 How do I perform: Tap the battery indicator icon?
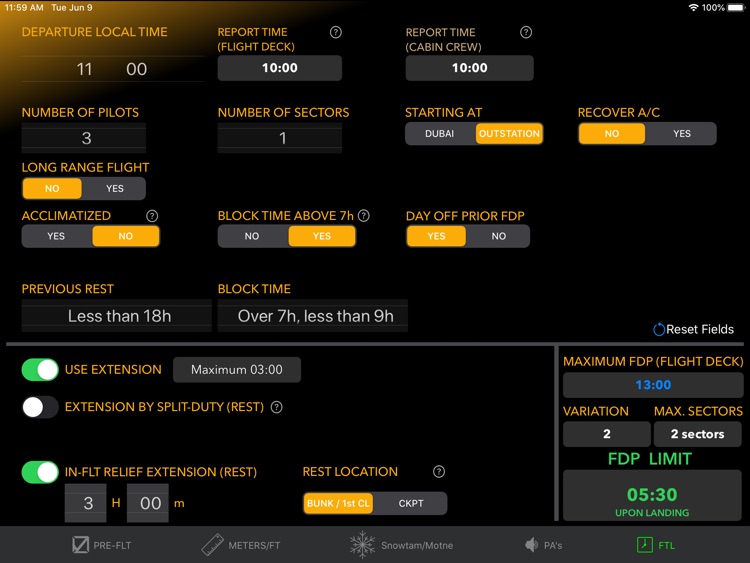click(736, 8)
